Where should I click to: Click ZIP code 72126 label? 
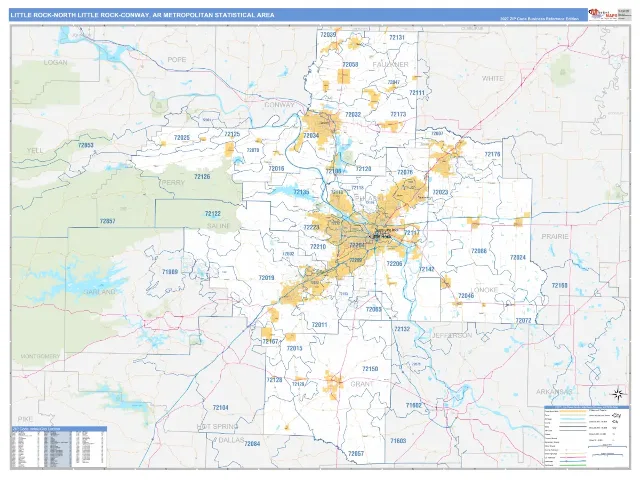pyautogui.click(x=202, y=176)
